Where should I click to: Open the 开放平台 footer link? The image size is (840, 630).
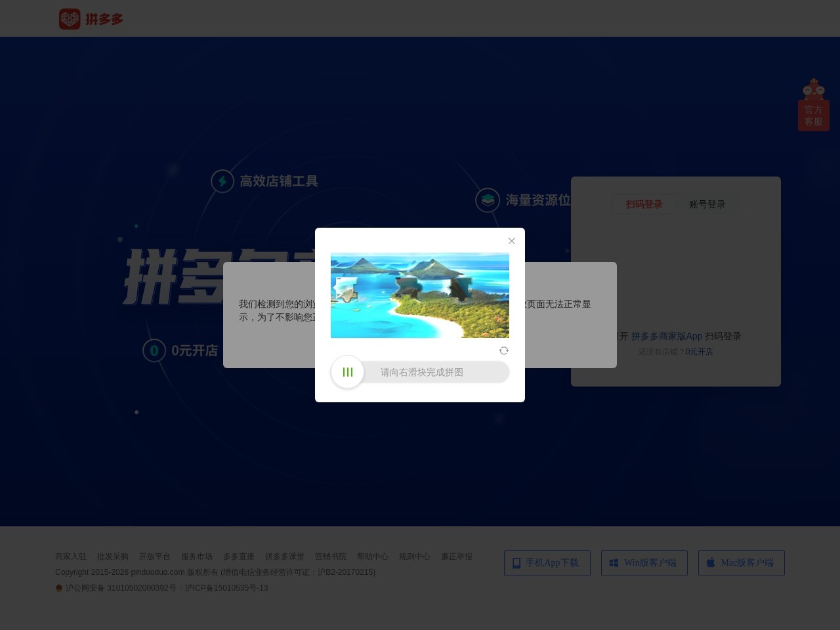point(155,556)
